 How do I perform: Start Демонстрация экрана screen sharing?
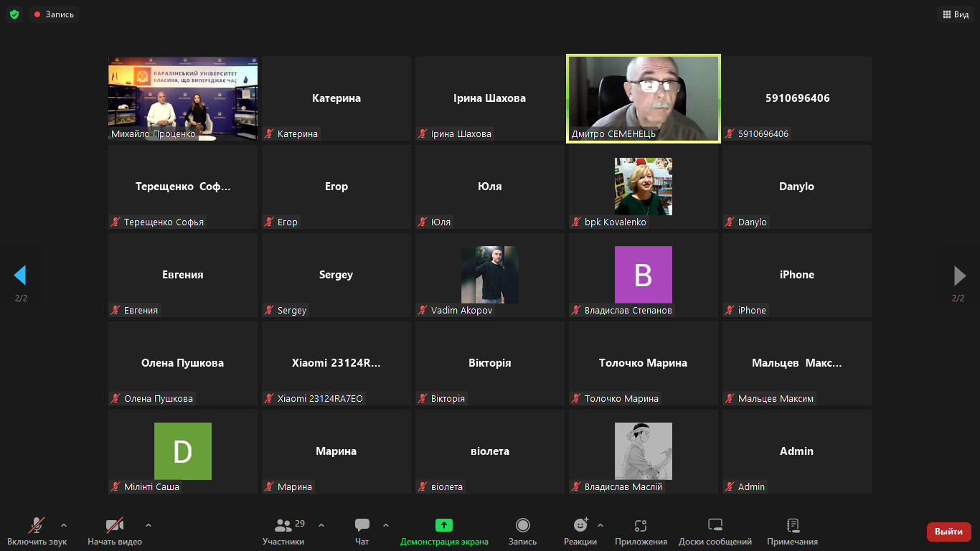[x=444, y=531]
